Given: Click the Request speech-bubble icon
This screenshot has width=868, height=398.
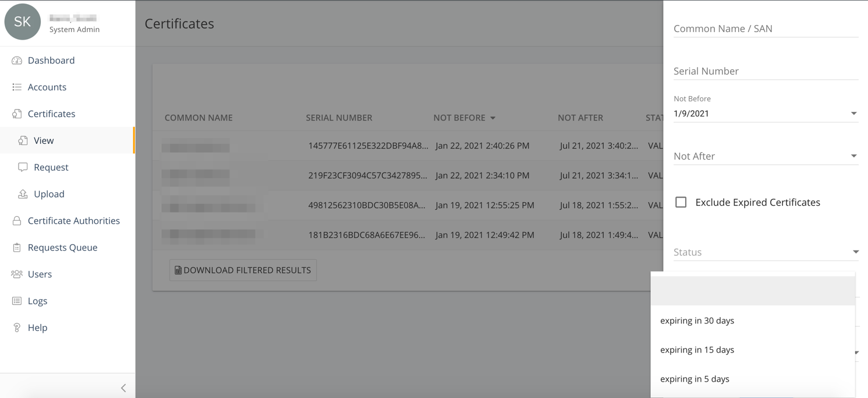Looking at the screenshot, I should (x=23, y=167).
